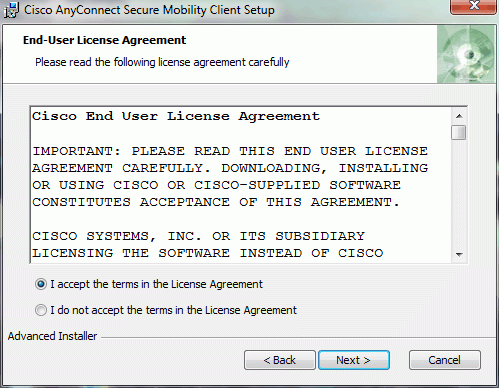Select 'I do not accept the terms' option

point(41,310)
